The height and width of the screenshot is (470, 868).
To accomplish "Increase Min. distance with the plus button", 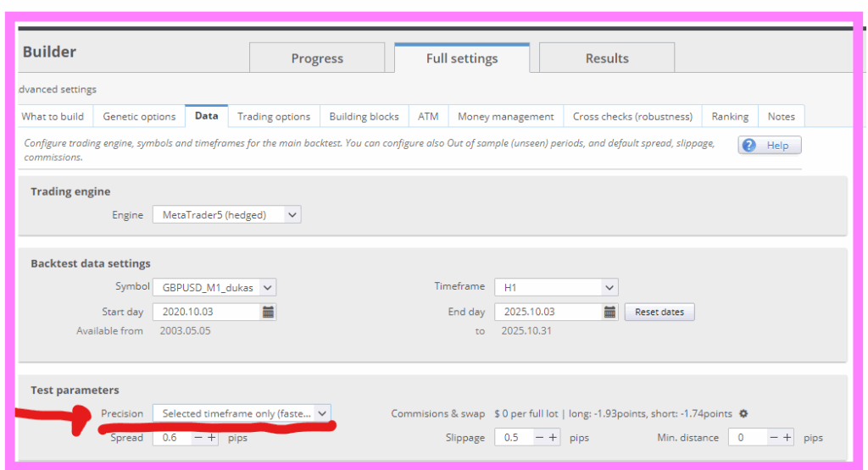I will point(787,438).
